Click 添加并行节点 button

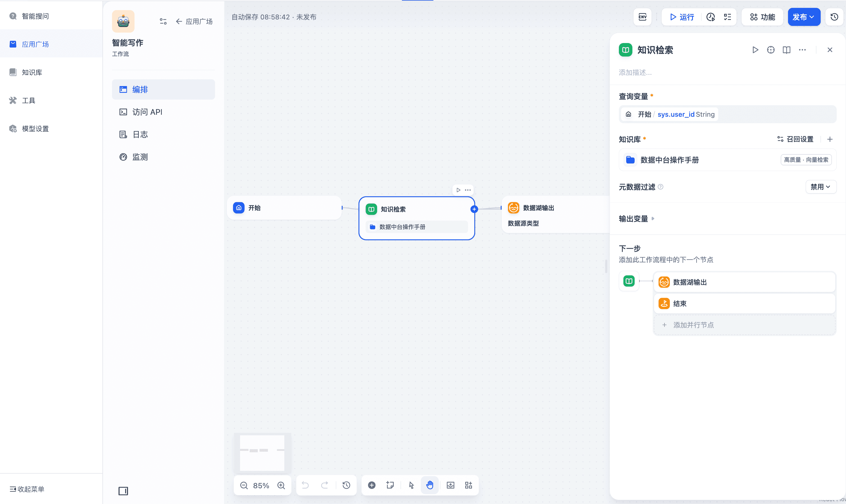(x=693, y=325)
